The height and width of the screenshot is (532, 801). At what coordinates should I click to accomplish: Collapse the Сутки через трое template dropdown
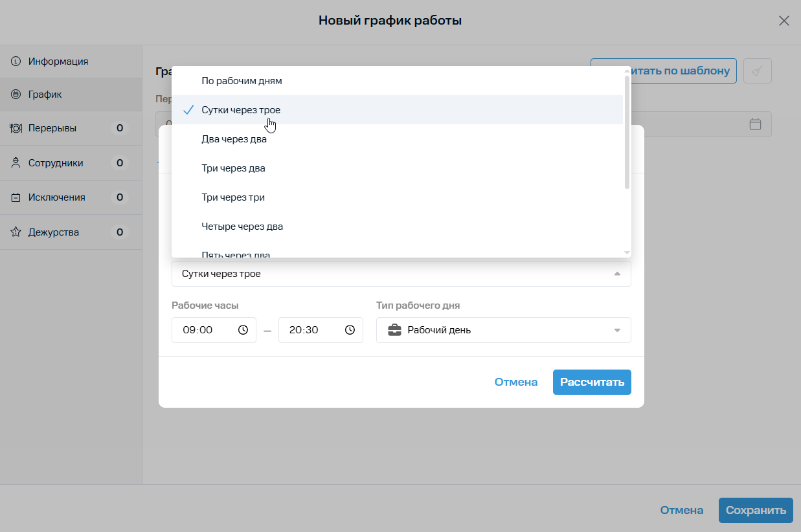tap(401, 274)
